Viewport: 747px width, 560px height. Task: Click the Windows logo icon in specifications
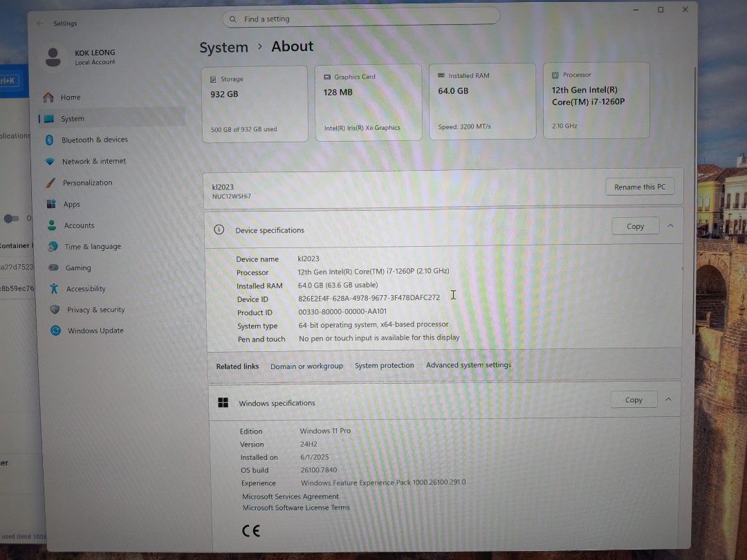[x=223, y=403]
